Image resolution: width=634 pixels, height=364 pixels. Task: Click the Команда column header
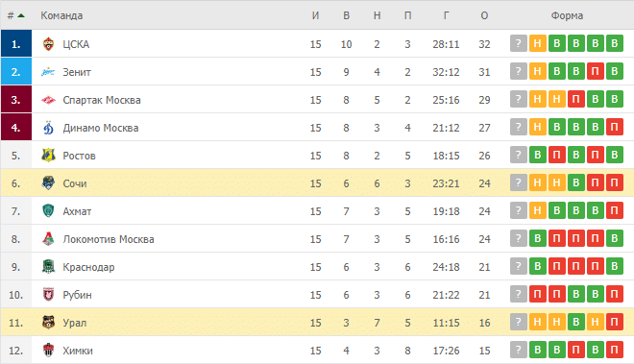pos(61,15)
